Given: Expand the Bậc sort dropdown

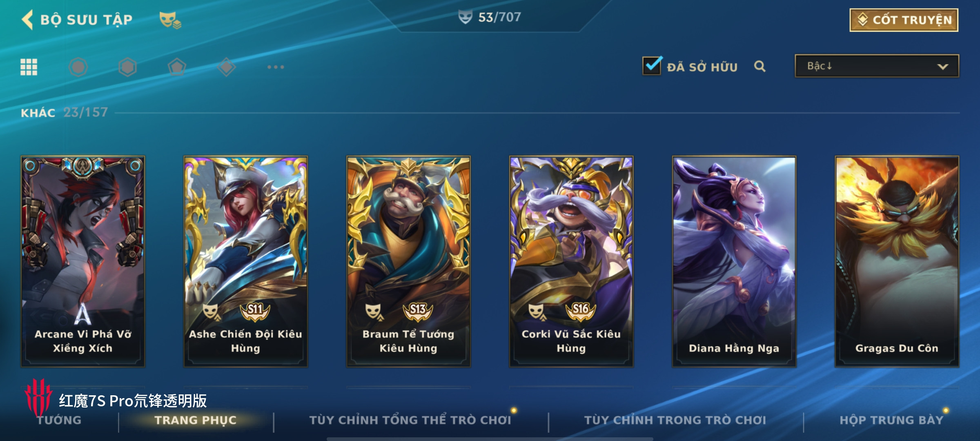Looking at the screenshot, I should click(877, 66).
